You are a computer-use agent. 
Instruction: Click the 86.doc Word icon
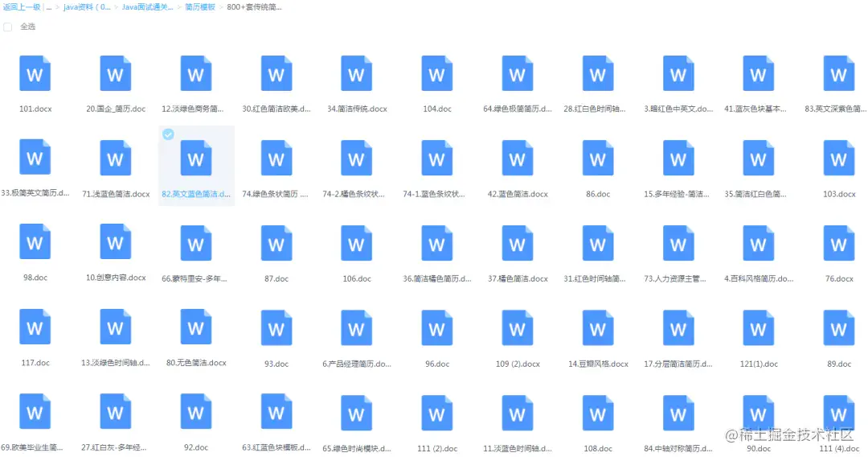(x=598, y=159)
